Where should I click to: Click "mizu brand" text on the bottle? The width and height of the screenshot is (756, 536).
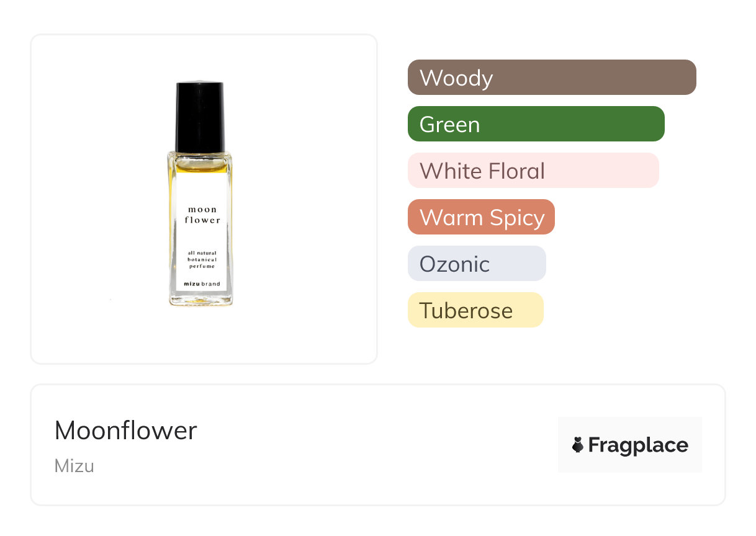202,284
